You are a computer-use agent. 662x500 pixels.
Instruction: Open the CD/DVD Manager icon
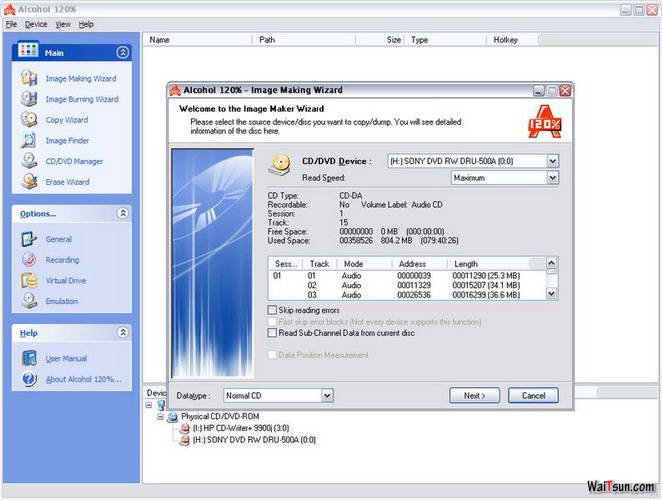point(27,161)
